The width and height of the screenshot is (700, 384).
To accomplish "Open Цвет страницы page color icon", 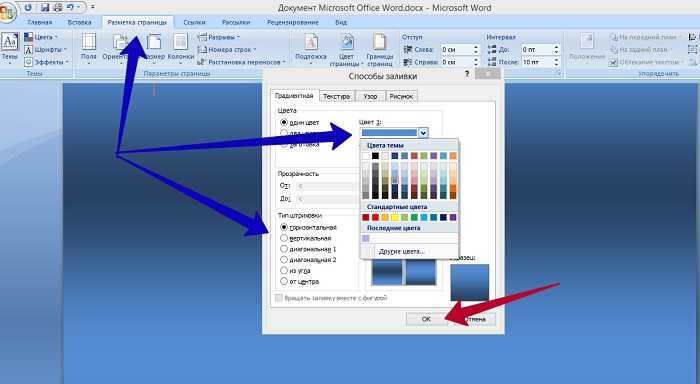I will click(346, 49).
